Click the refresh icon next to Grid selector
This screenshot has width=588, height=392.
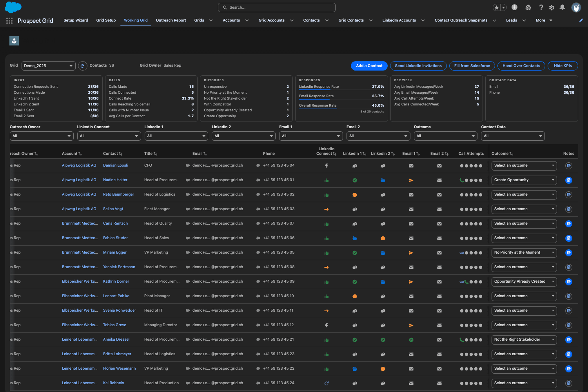(82, 66)
